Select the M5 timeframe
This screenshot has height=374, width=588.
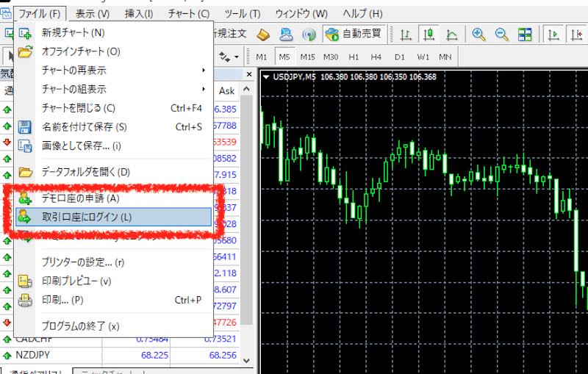click(284, 57)
